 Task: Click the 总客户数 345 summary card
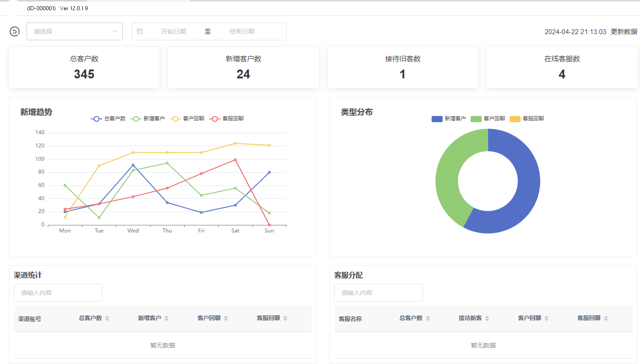point(84,67)
